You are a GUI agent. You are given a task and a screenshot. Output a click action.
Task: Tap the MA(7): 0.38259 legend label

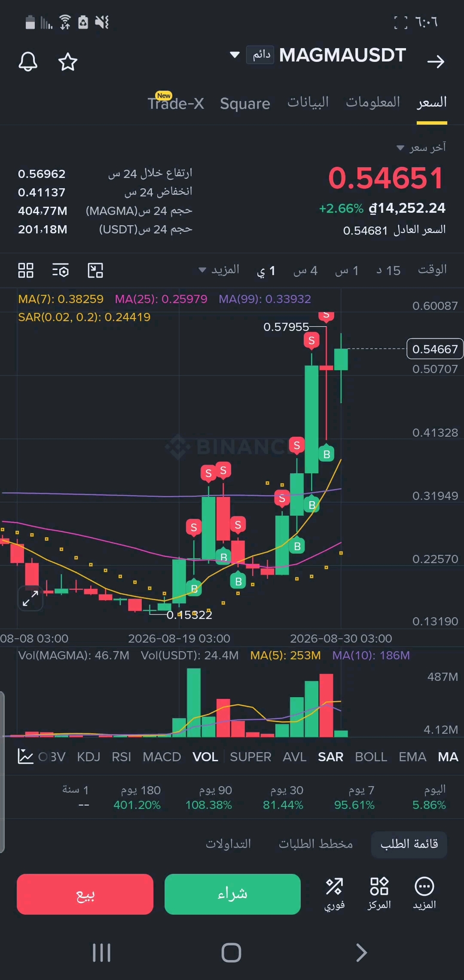[x=61, y=299]
